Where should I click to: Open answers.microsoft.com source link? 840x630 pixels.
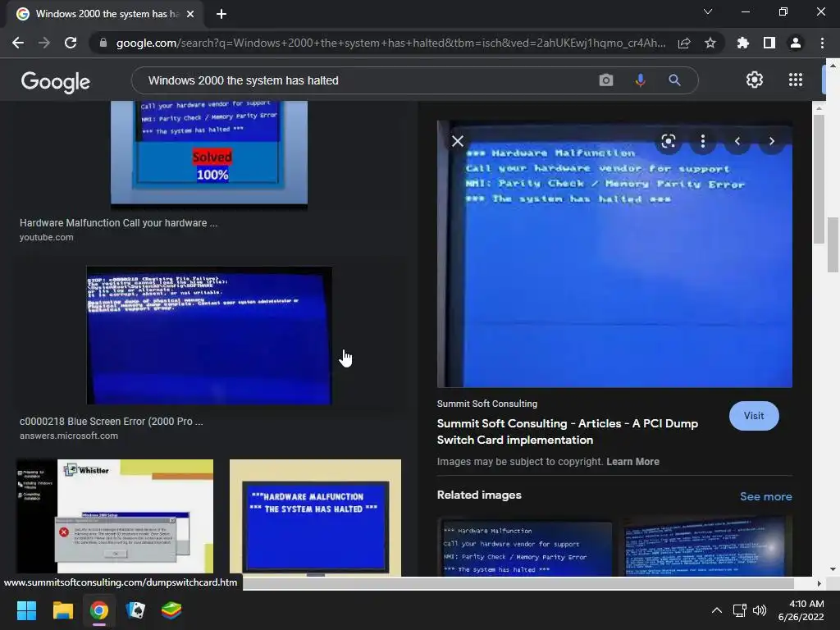pyautogui.click(x=69, y=436)
